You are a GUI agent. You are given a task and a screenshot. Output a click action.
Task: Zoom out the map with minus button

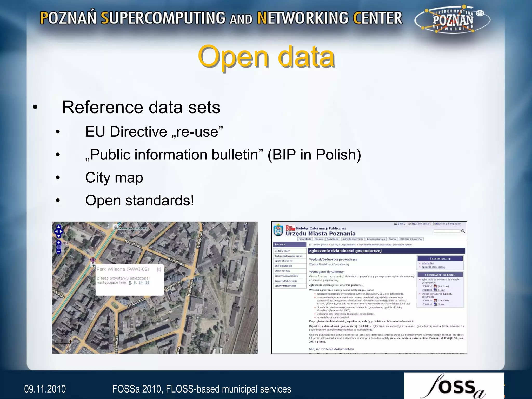click(59, 251)
